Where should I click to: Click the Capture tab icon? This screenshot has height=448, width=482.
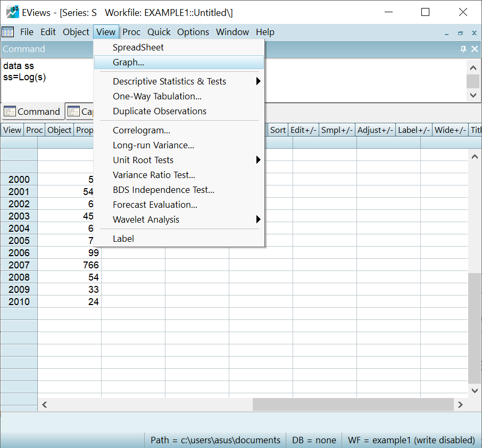pos(73,112)
